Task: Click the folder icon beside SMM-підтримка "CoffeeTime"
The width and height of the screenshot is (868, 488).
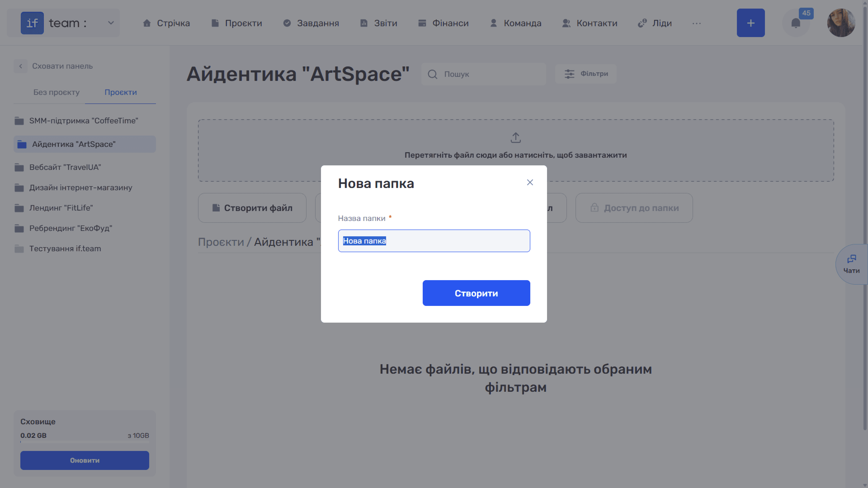Action: pos(19,121)
